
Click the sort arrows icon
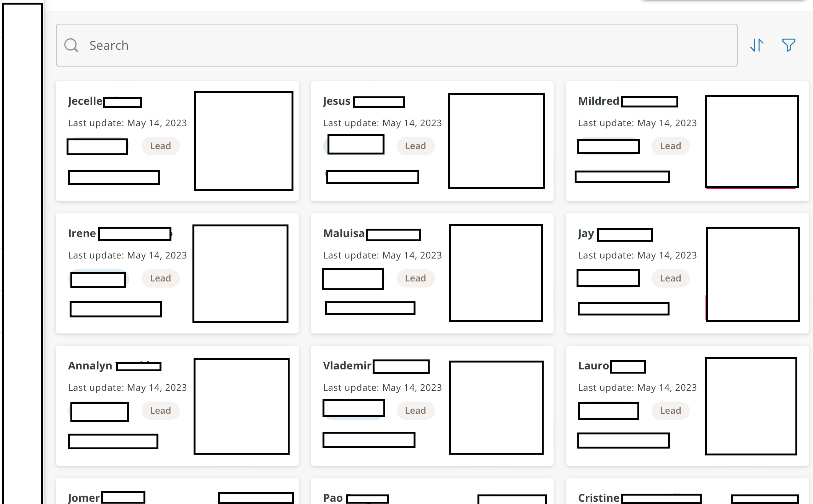[x=757, y=45]
